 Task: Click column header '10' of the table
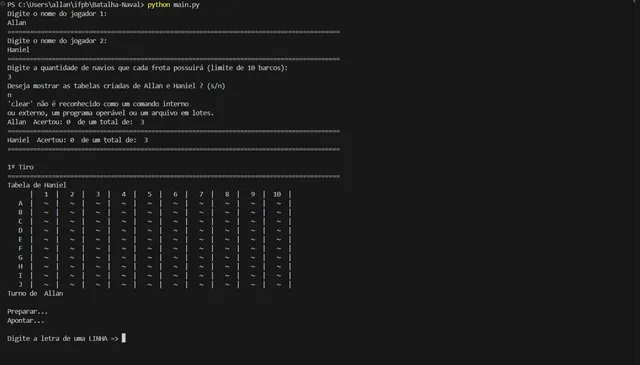coord(277,194)
